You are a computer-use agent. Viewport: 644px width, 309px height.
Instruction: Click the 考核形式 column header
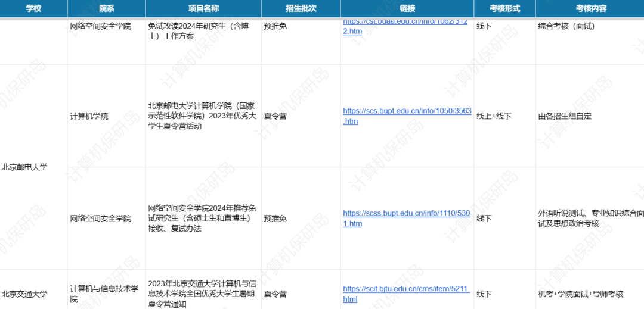point(505,8)
